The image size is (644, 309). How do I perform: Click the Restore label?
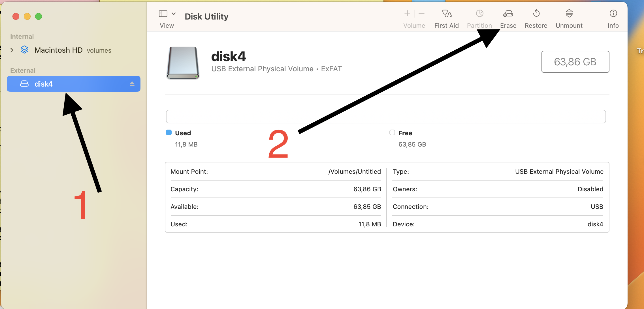click(x=536, y=25)
